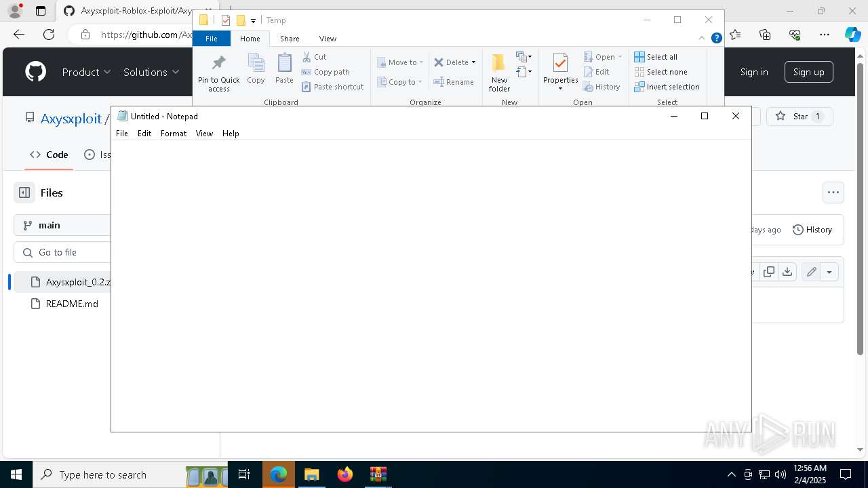
Task: Open Notepad's View menu
Action: [x=204, y=134]
